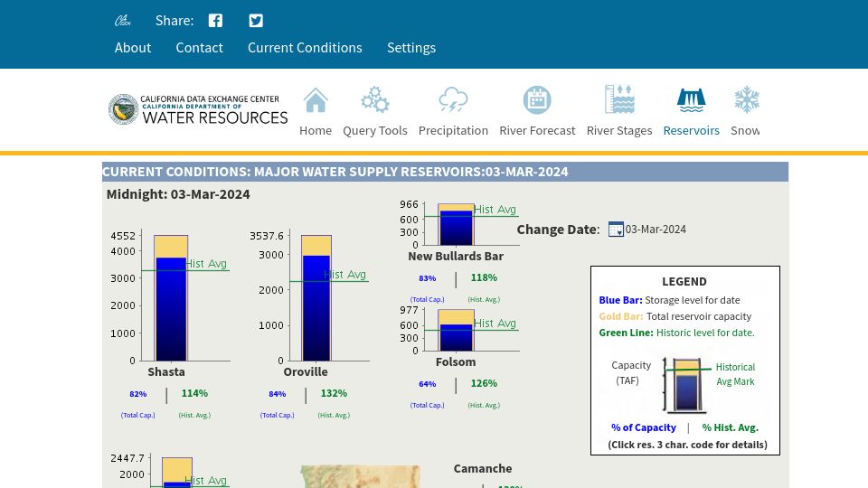Click Oroville's 132% historical average value
This screenshot has height=488, width=868.
334,393
